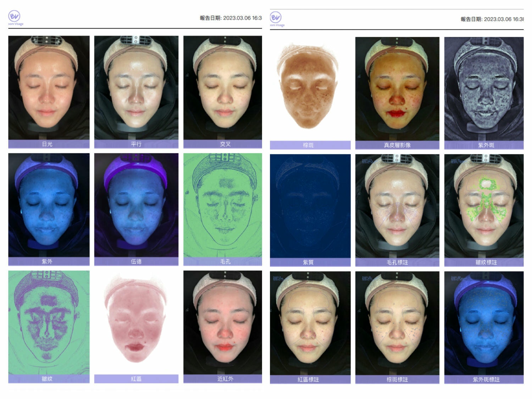Screen dimensions: 532x399
Task: Open the 近紅外 near-infrared face image
Action: point(223,322)
